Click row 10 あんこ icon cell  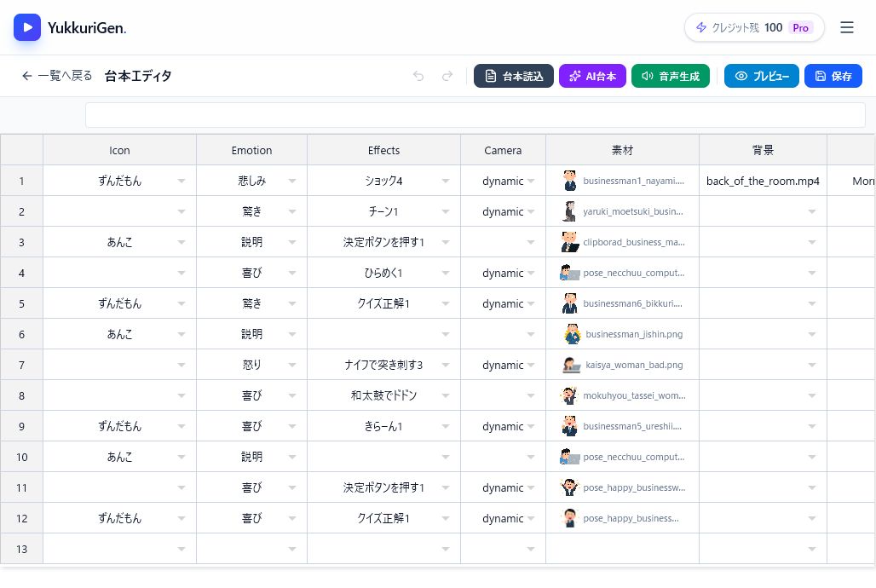tap(119, 457)
